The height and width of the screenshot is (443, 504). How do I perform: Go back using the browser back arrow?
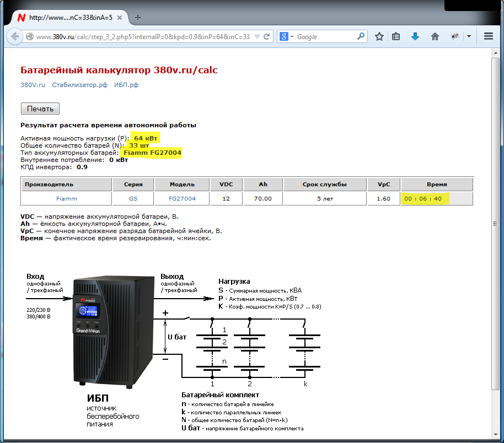click(15, 36)
